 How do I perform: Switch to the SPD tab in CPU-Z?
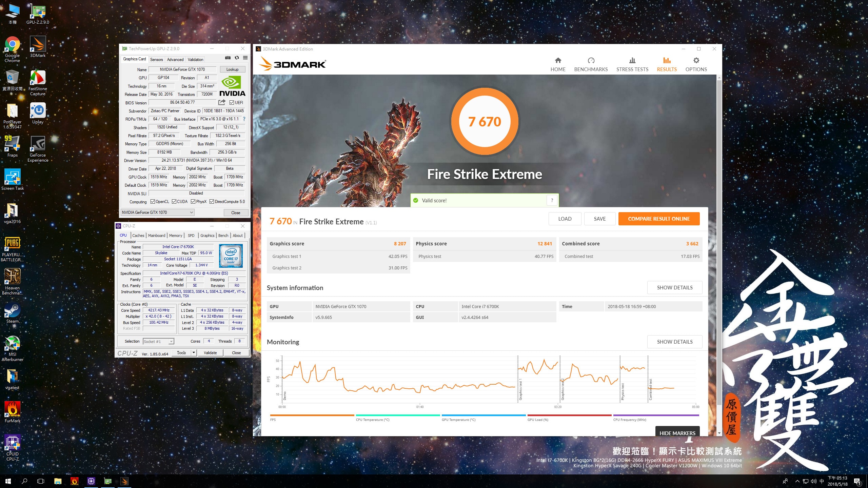[191, 236]
